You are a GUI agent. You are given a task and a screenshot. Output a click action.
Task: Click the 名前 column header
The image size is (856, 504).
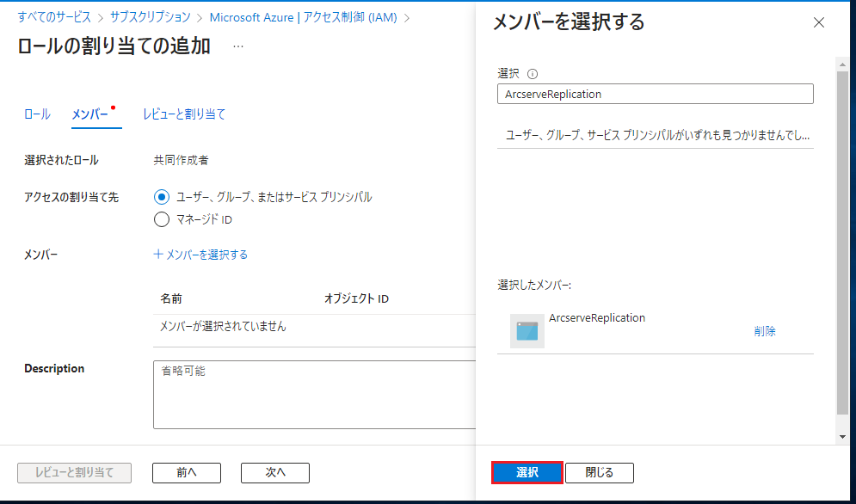[171, 298]
